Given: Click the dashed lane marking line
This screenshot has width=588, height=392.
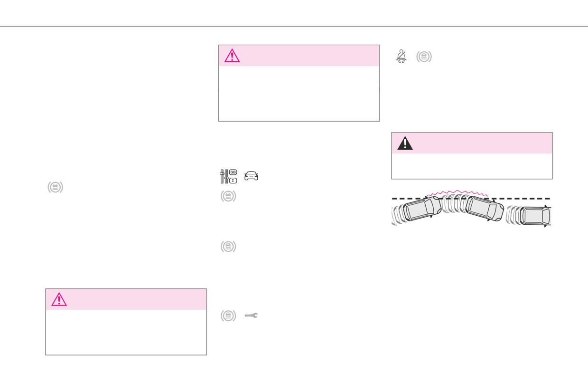Looking at the screenshot, I should (x=471, y=198).
